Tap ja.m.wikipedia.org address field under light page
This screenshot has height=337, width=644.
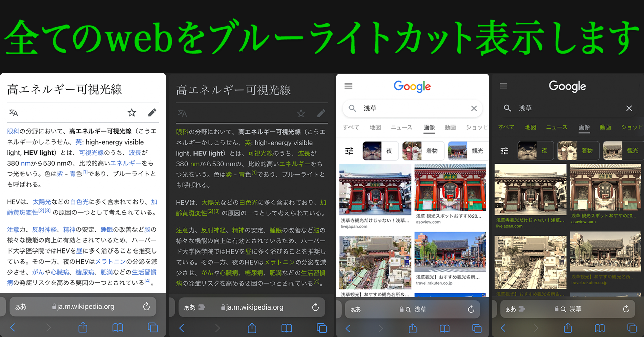pos(83,306)
